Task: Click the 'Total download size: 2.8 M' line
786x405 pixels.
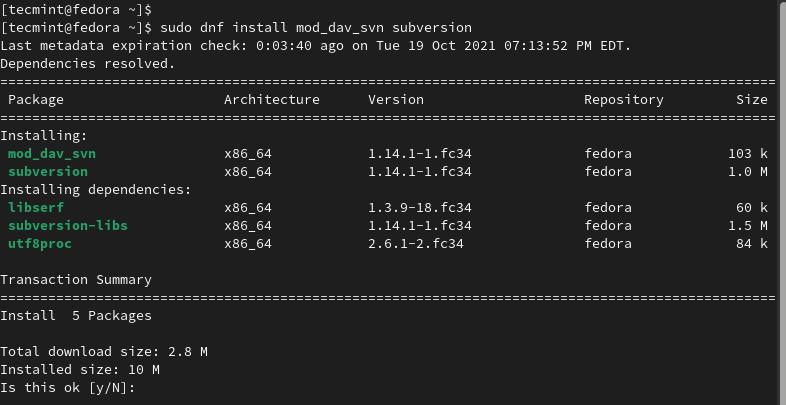Action: [x=103, y=352]
